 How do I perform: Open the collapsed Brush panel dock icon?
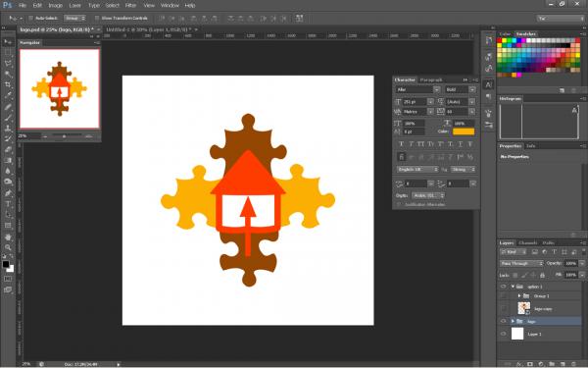pyautogui.click(x=489, y=113)
